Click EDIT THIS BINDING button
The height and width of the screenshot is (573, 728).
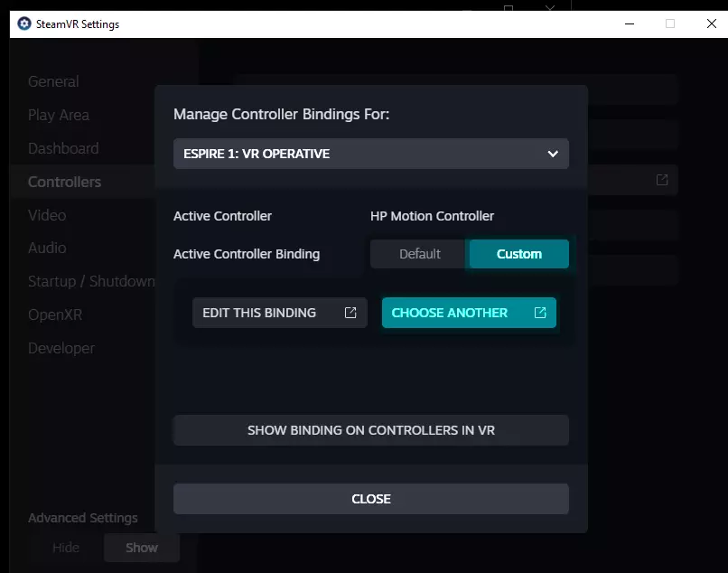[280, 313]
